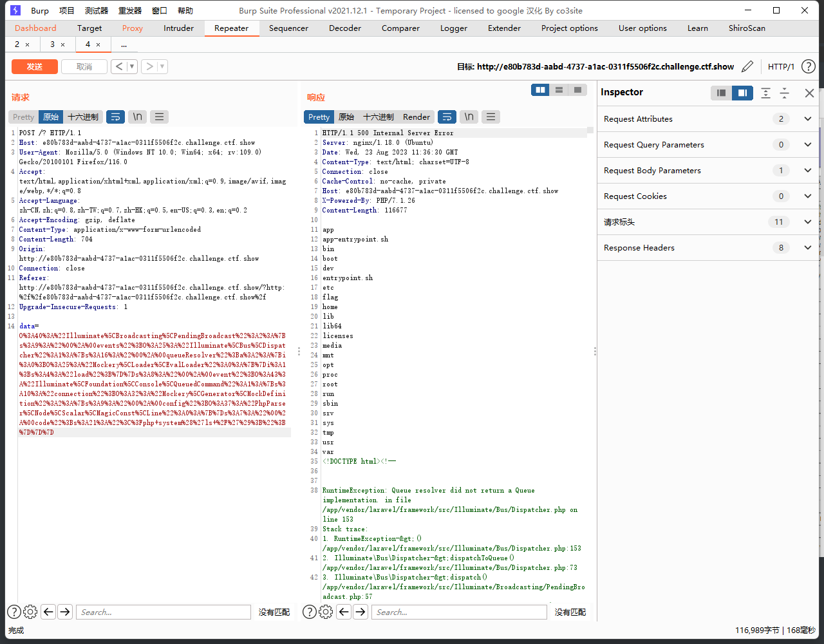
Task: Dock Inspector panel right layout icon
Action: pyautogui.click(x=742, y=93)
